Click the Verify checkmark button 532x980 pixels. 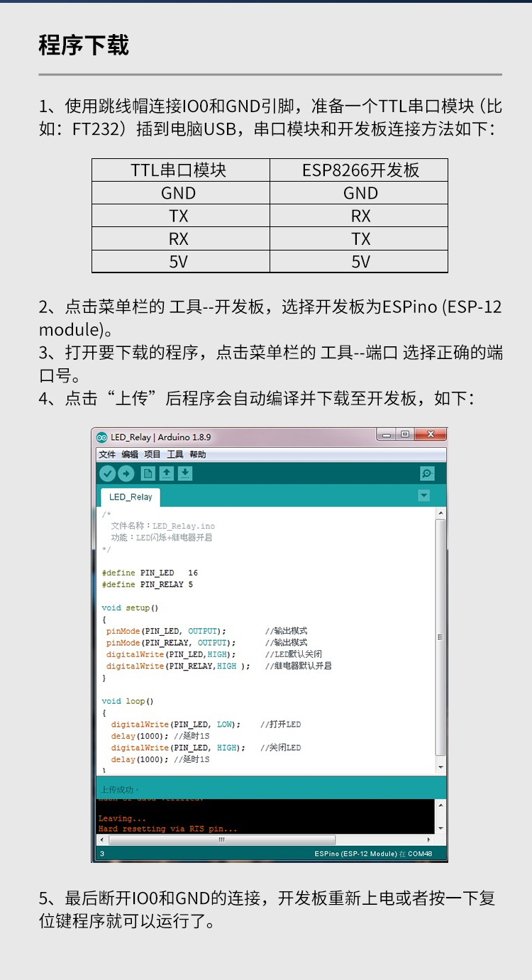(107, 474)
